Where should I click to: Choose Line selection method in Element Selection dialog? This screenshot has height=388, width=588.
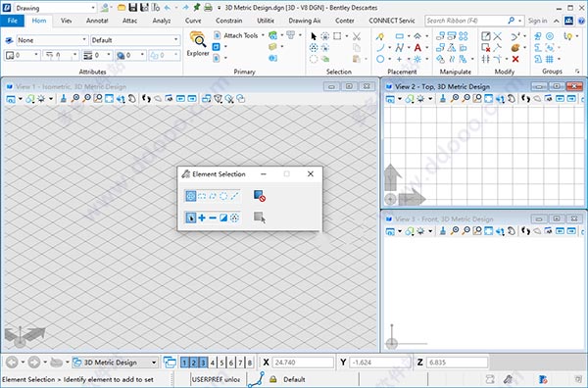pos(234,196)
